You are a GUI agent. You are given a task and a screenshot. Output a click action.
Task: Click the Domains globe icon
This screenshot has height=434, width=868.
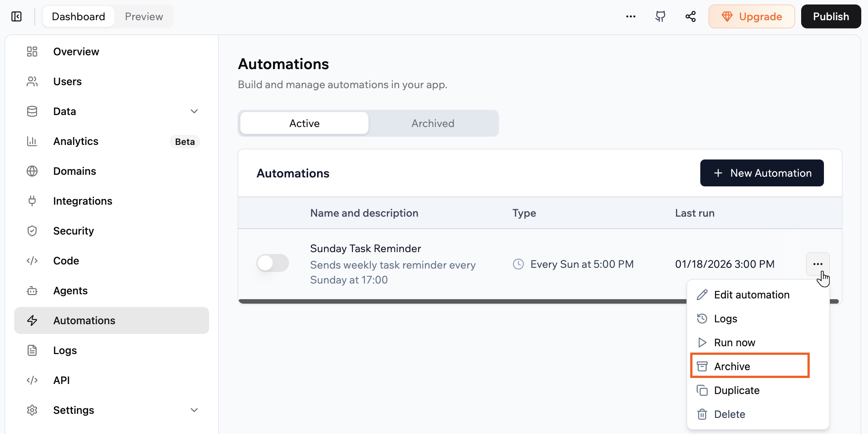pos(32,171)
